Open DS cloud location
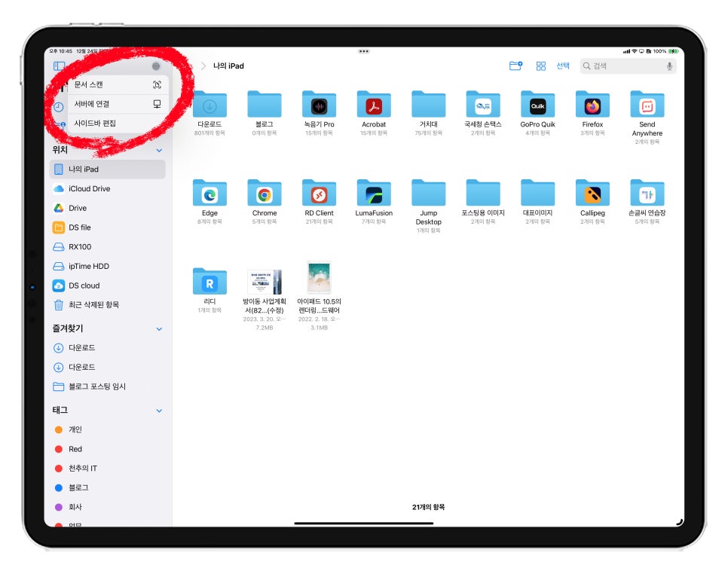 [107, 285]
